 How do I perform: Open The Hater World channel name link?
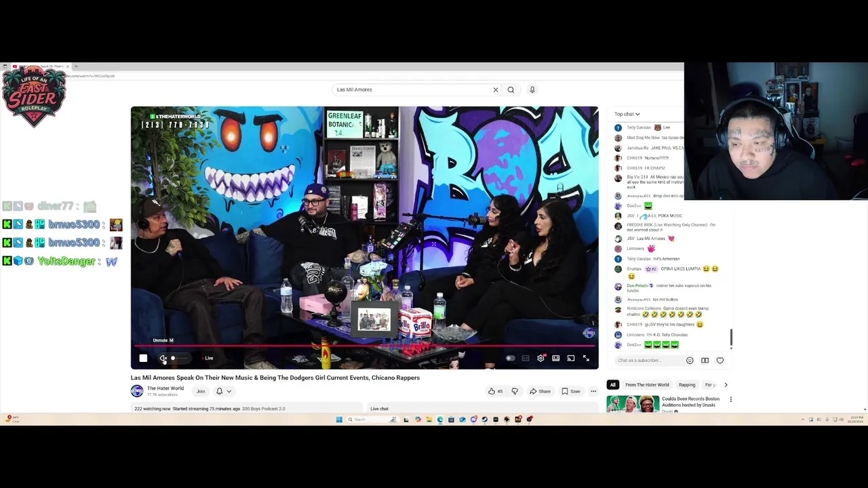165,388
